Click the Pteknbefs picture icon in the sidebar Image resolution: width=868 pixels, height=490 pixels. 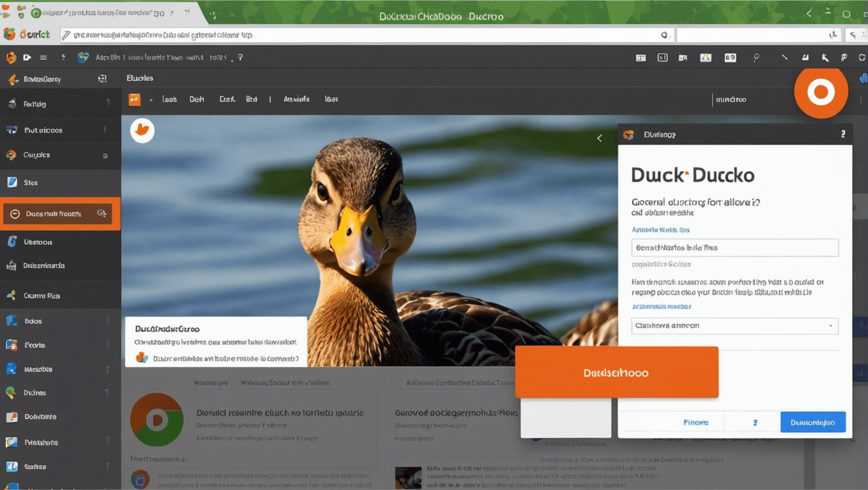tap(11, 442)
